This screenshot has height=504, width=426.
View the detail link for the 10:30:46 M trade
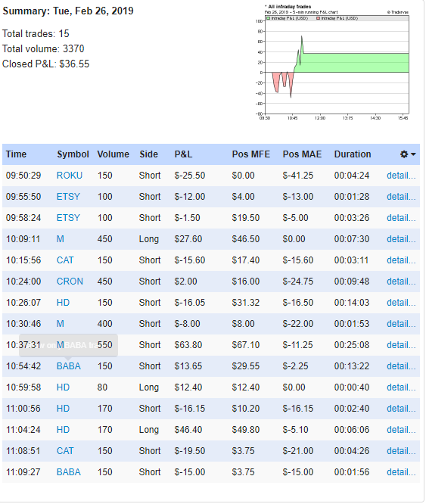point(401,324)
